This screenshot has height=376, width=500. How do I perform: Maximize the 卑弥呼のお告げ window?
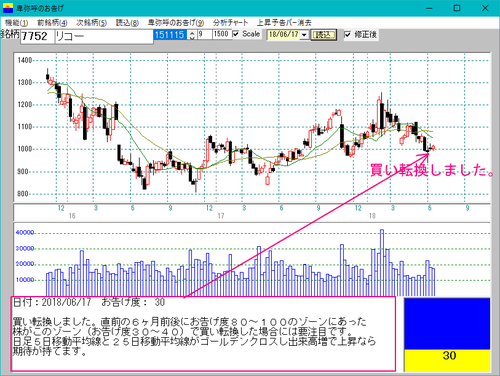[457, 8]
